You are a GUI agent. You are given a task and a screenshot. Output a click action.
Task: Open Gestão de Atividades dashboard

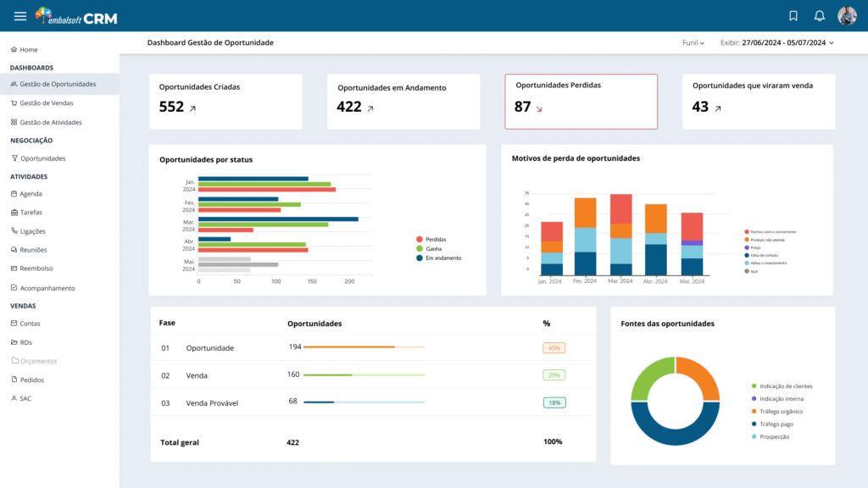[x=51, y=123]
